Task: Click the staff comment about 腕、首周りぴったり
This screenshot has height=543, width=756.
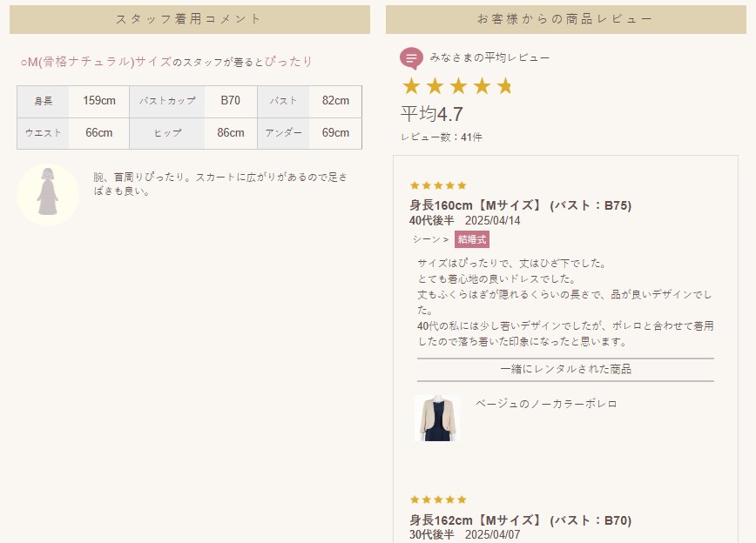Action: (x=219, y=184)
